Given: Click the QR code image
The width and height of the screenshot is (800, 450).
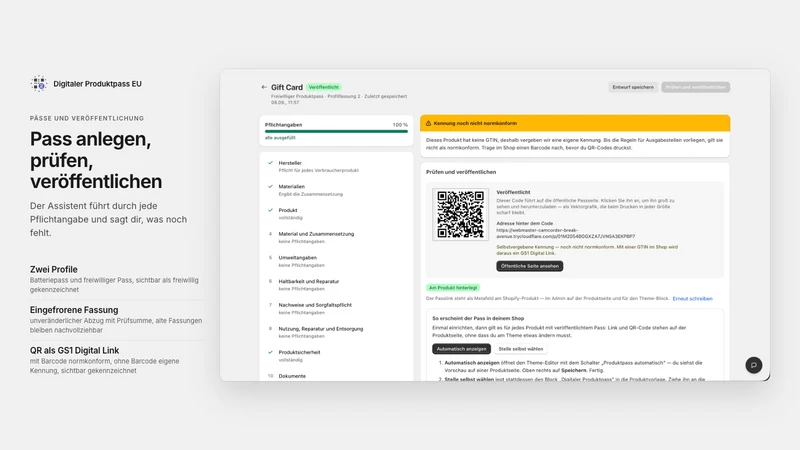Looking at the screenshot, I should (460, 214).
